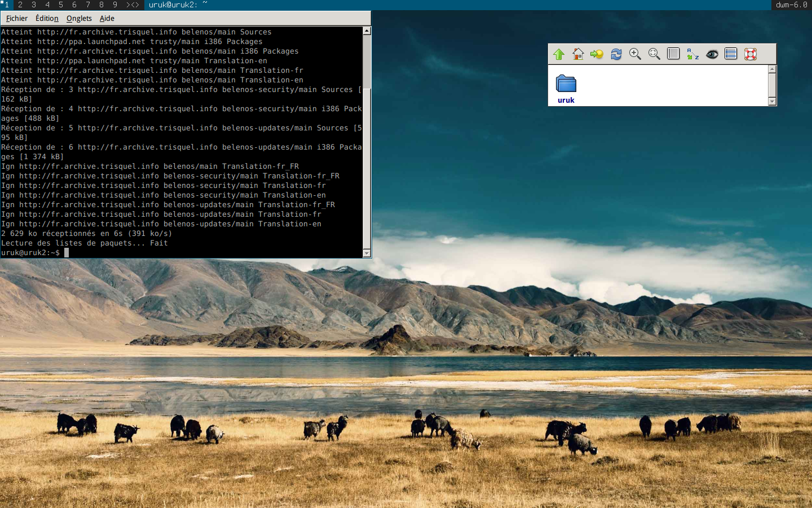Screen dimensions: 812x508
Task: Click the go-to location arrow icon
Action: point(597,54)
